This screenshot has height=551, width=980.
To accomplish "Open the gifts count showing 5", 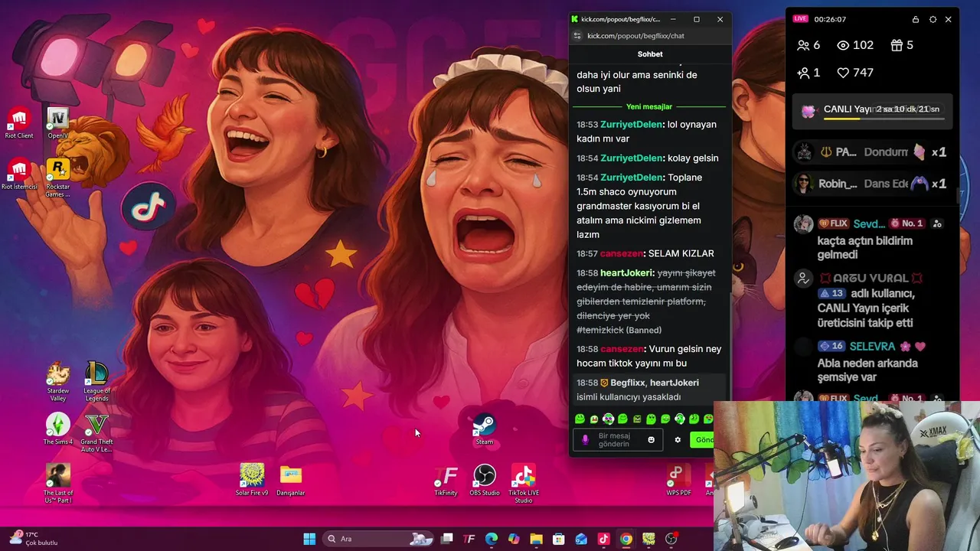I will [902, 45].
